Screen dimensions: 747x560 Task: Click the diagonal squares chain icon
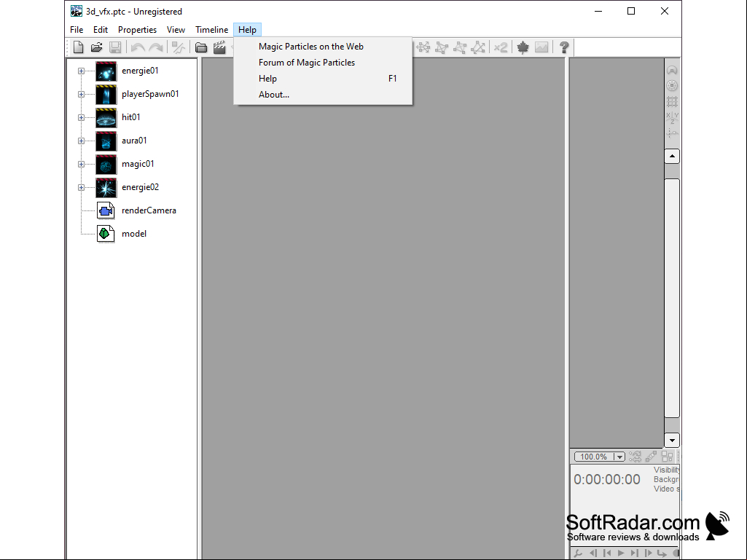point(652,457)
